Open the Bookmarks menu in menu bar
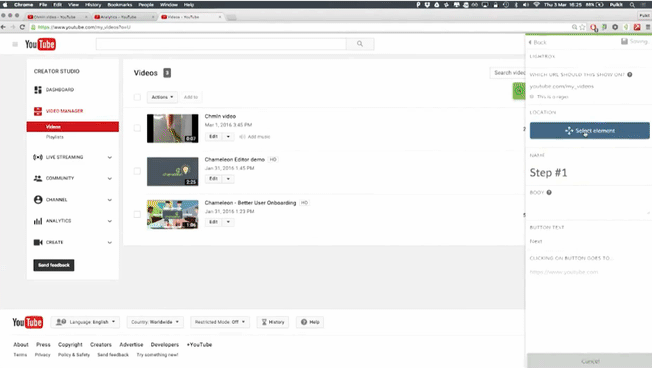The height and width of the screenshot is (368, 652). pos(120,5)
